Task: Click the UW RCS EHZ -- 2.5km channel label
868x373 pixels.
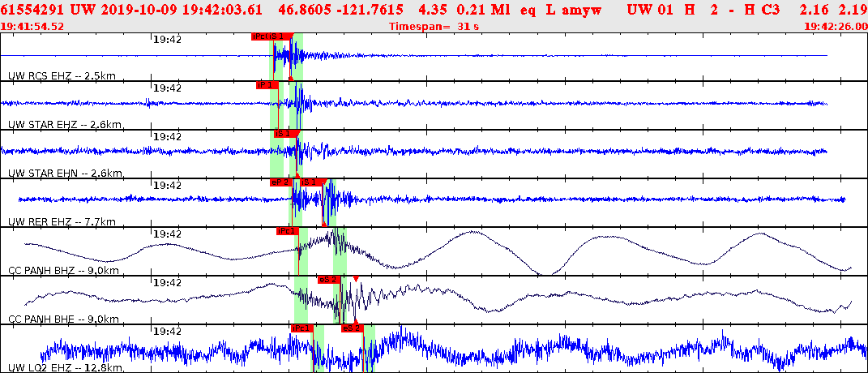Action: [x=62, y=76]
